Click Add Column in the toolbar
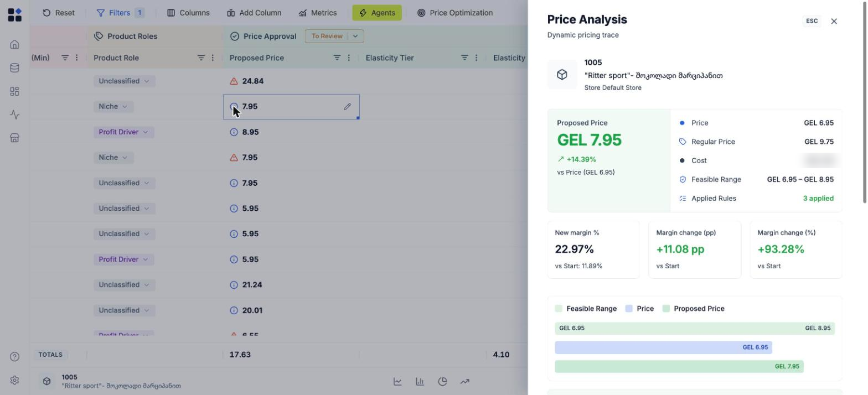Image resolution: width=868 pixels, height=395 pixels. (254, 13)
